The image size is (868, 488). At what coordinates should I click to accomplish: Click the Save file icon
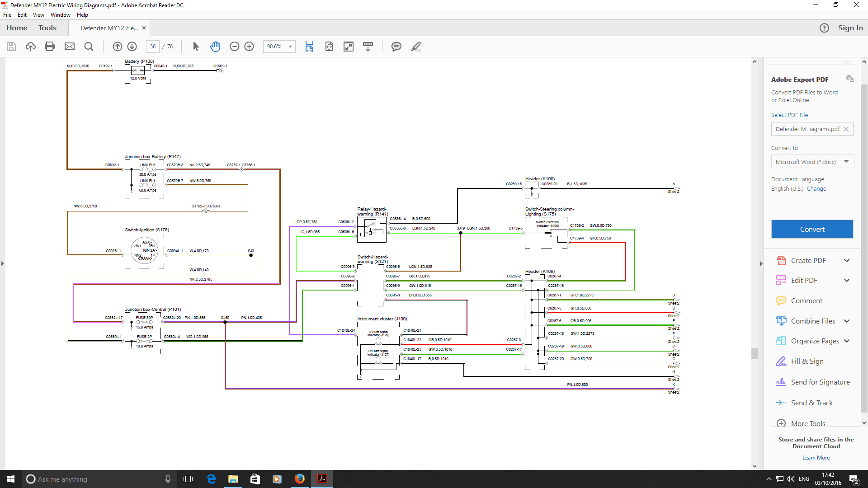coord(11,47)
